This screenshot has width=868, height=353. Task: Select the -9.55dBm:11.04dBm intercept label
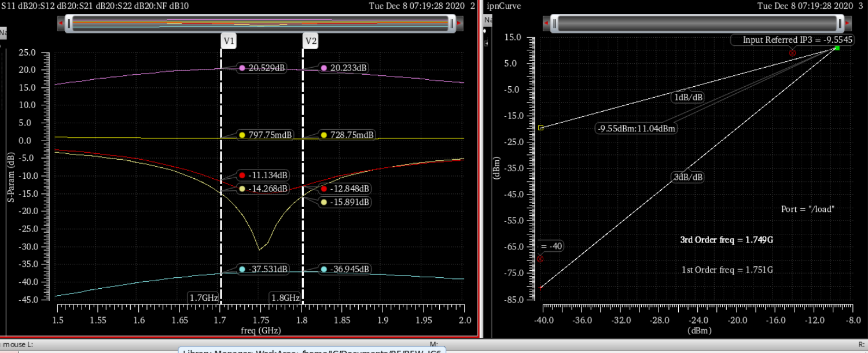[637, 128]
